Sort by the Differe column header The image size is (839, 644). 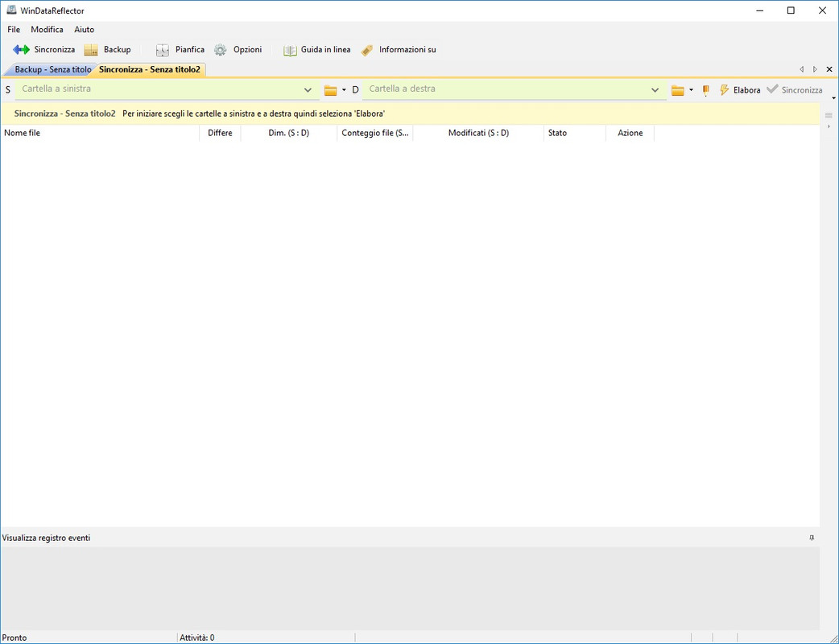coord(220,133)
